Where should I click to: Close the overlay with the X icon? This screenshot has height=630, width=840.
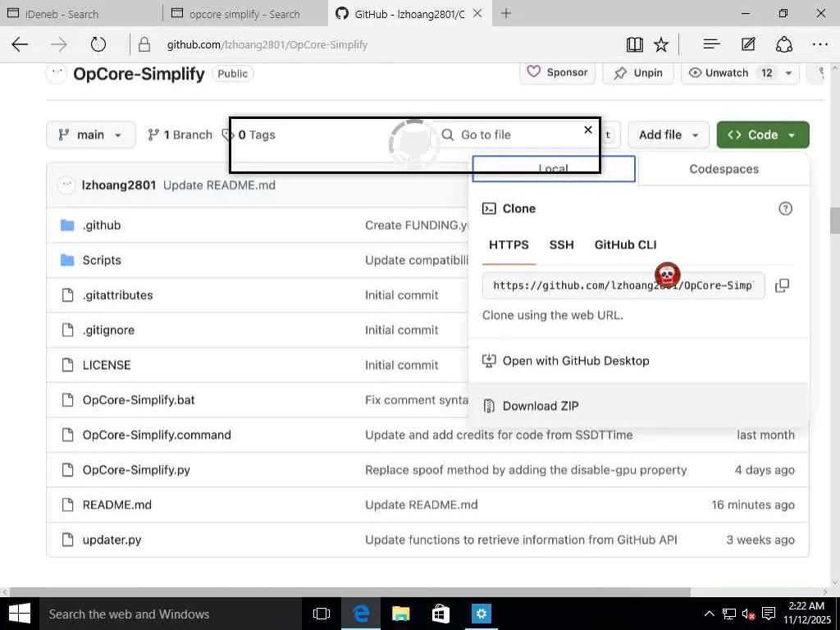587,130
